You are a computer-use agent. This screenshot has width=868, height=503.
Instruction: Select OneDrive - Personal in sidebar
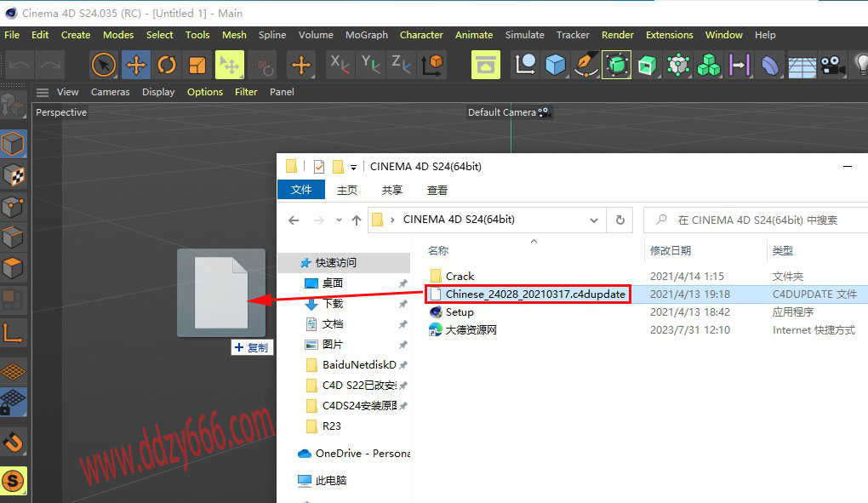[x=363, y=454]
